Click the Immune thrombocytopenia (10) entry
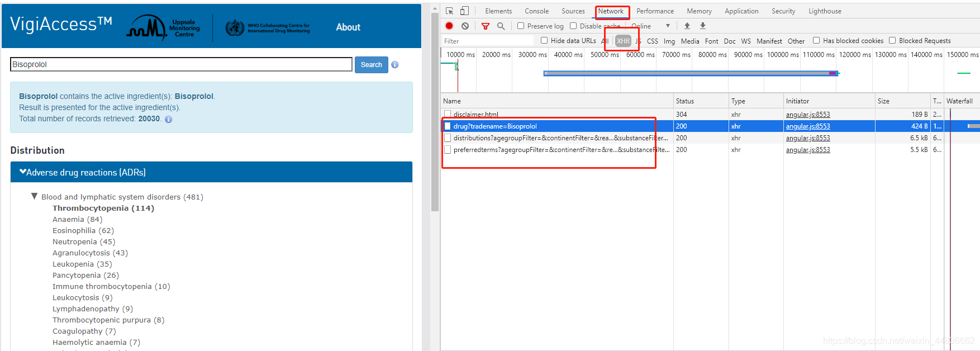The height and width of the screenshot is (351, 980). (111, 286)
